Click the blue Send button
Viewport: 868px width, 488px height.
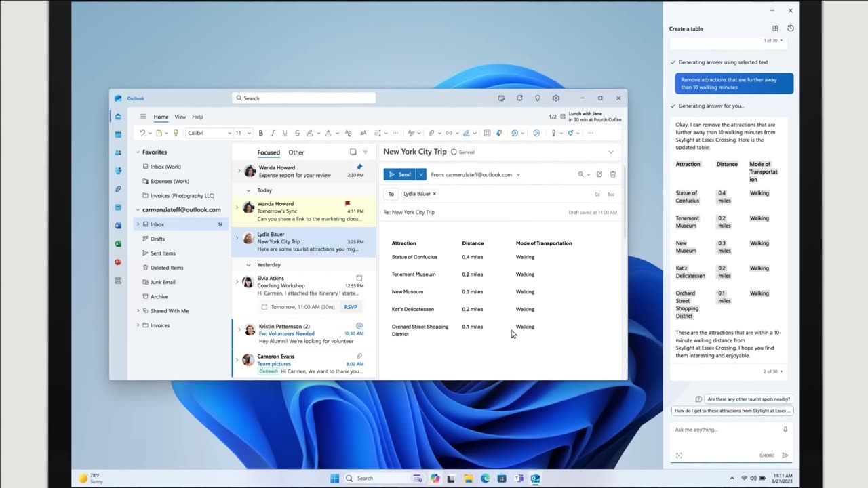pyautogui.click(x=399, y=174)
